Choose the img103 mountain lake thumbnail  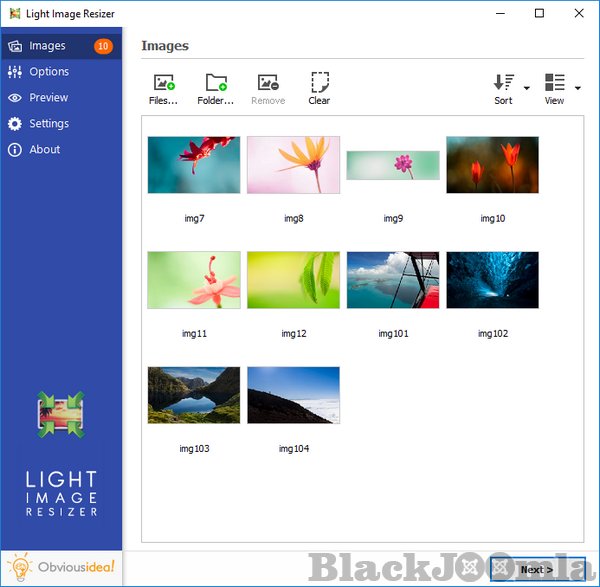coord(194,395)
